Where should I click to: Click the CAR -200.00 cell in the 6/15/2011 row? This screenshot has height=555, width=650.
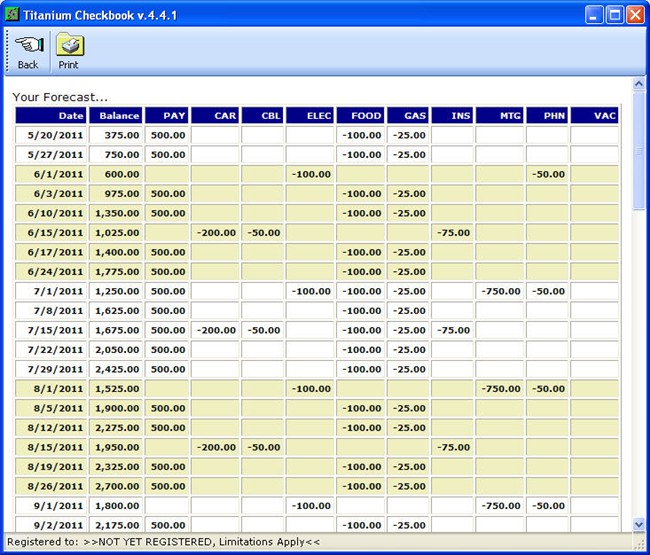click(x=215, y=233)
